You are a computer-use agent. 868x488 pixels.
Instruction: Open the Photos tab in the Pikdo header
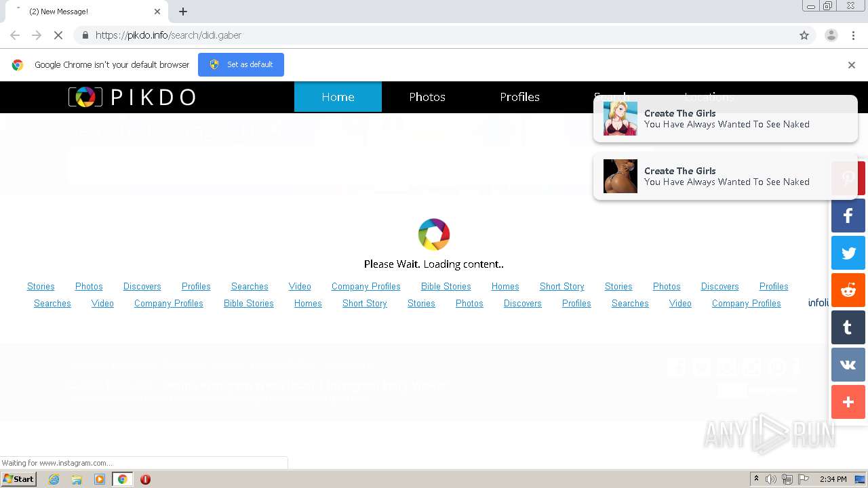click(x=427, y=97)
